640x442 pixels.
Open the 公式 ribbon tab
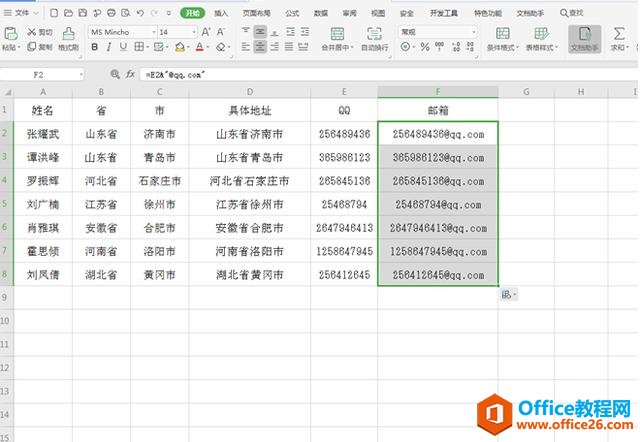pos(292,13)
